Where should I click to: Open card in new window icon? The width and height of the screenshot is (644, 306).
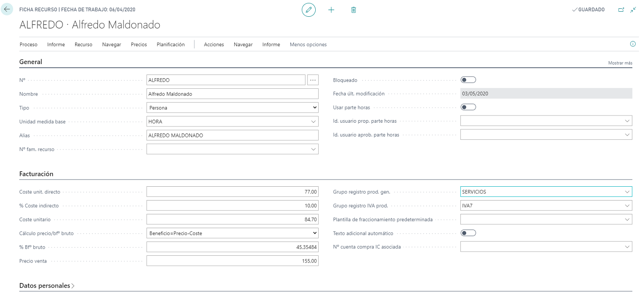coord(621,10)
